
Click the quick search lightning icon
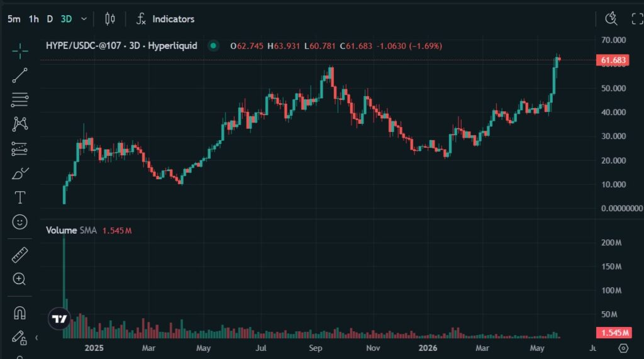click(x=611, y=18)
